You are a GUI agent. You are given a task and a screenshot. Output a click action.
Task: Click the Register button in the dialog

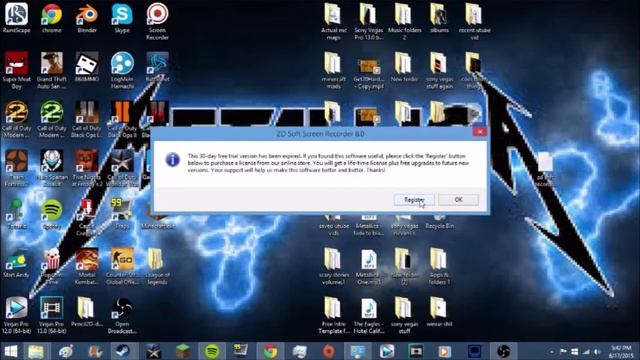[414, 200]
